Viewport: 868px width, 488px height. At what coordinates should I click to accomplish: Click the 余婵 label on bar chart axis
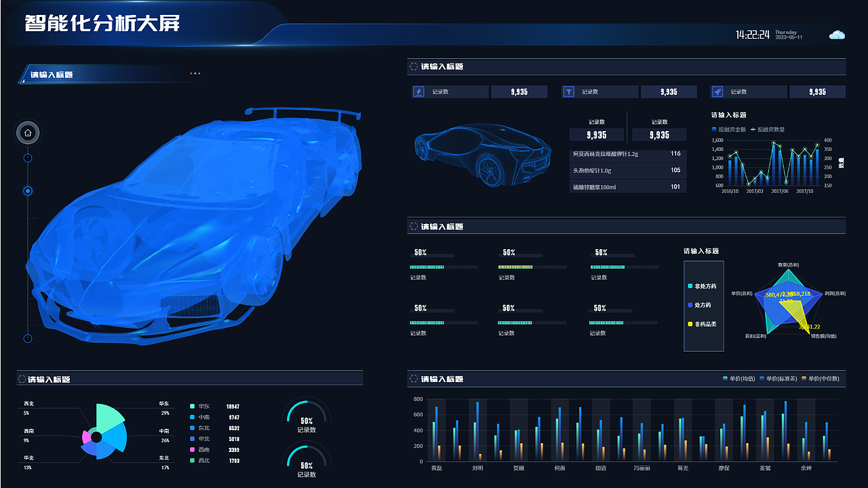(x=806, y=468)
